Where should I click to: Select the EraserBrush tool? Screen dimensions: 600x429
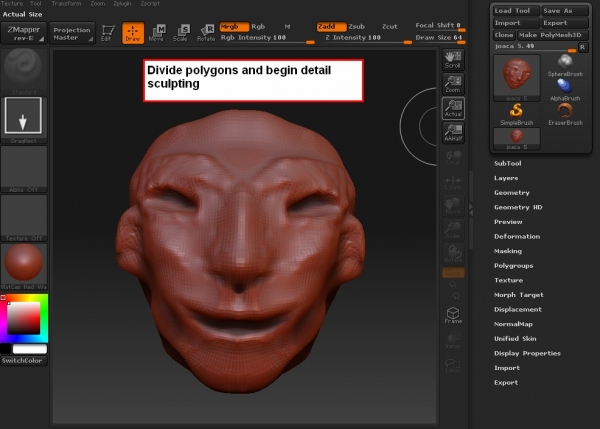[565, 114]
